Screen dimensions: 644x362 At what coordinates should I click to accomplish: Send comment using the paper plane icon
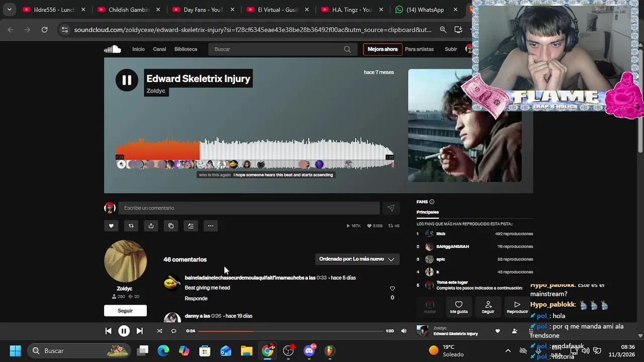click(x=391, y=208)
